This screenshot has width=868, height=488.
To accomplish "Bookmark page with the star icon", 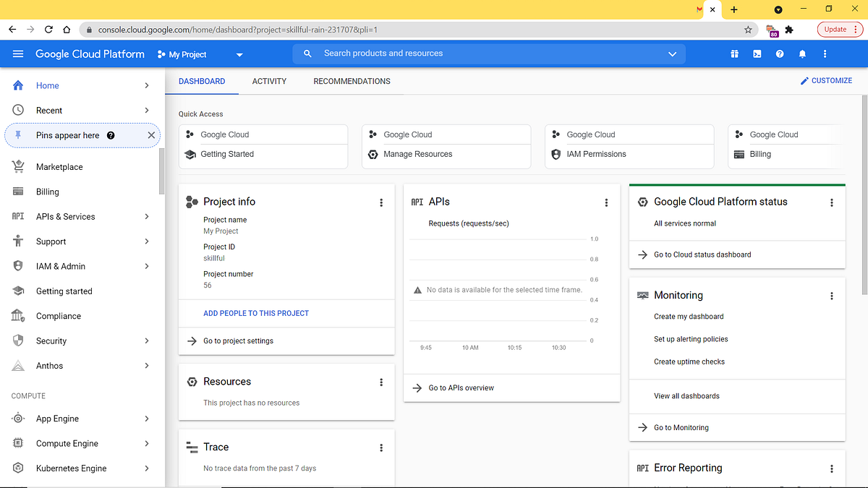I will (748, 30).
